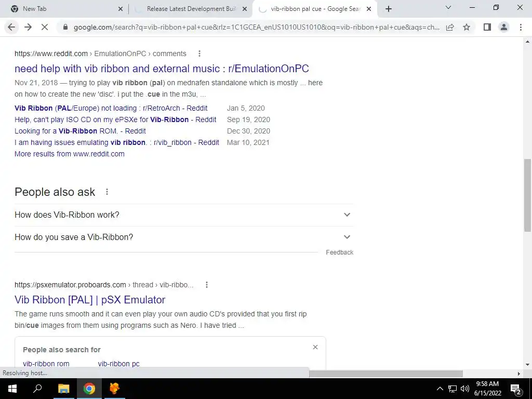Open 'Vib Ribbon [PAL] | pSX Emulator' result

pos(90,300)
